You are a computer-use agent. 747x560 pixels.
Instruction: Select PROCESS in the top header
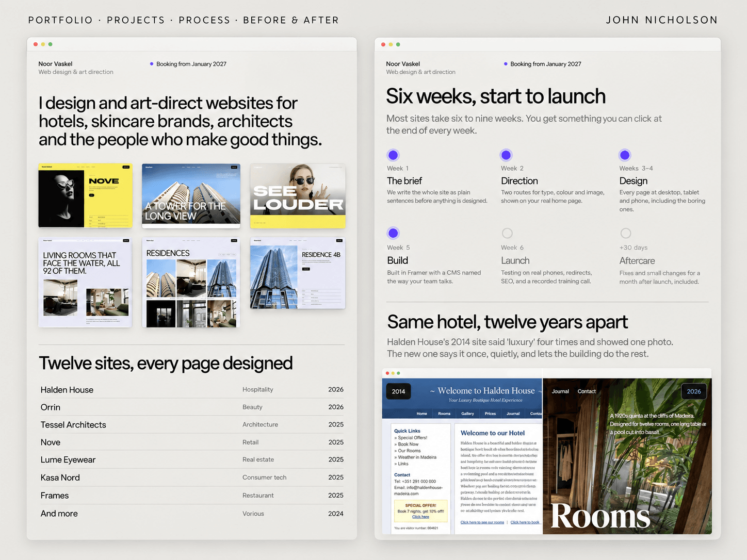[x=204, y=20]
